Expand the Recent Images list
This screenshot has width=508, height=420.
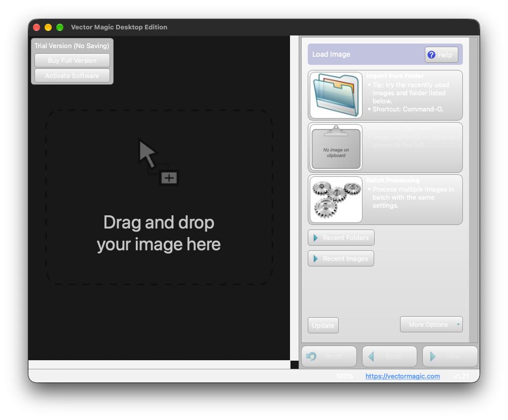(x=341, y=258)
